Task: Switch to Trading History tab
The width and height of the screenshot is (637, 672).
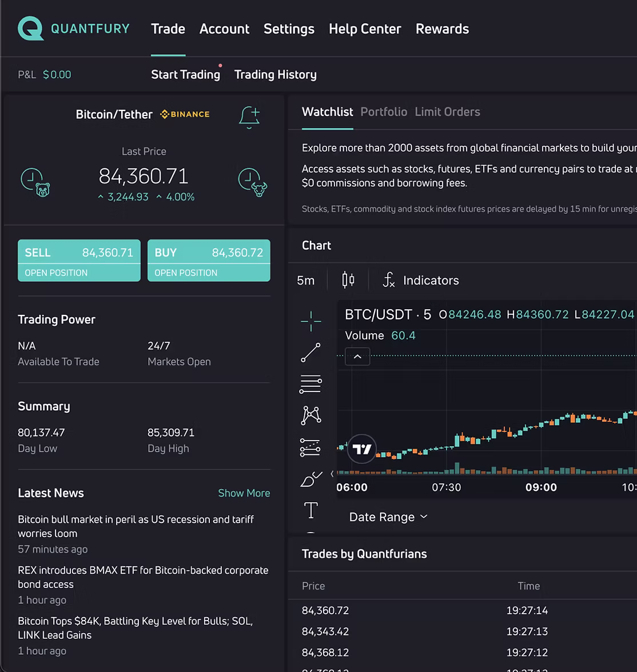Action: (x=276, y=74)
